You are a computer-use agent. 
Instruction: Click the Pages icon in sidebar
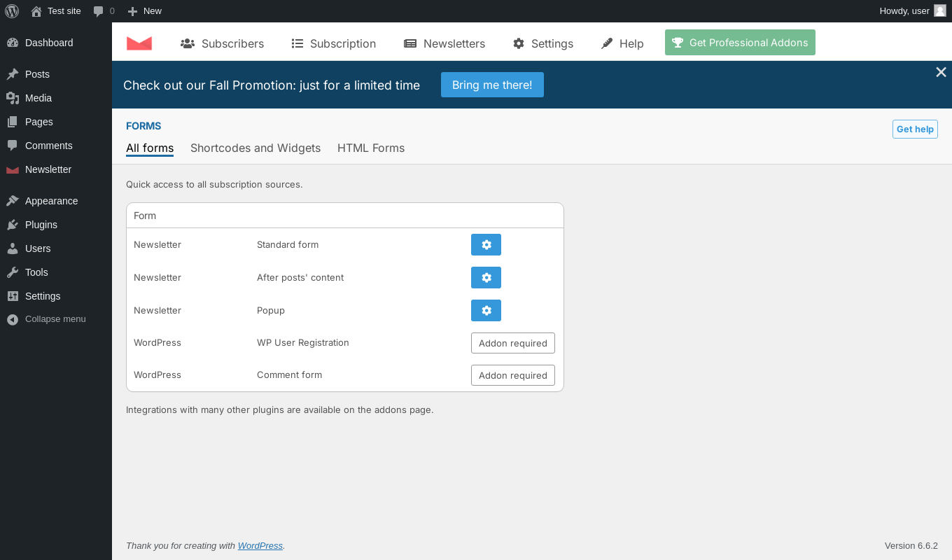pyautogui.click(x=13, y=122)
